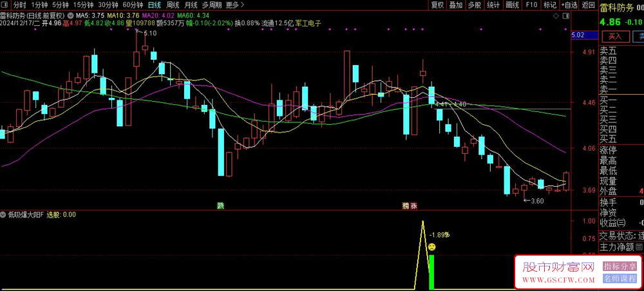This screenshot has height=291, width=644.
Task: Click the blue 5.02 price axis marker
Action: [x=578, y=35]
